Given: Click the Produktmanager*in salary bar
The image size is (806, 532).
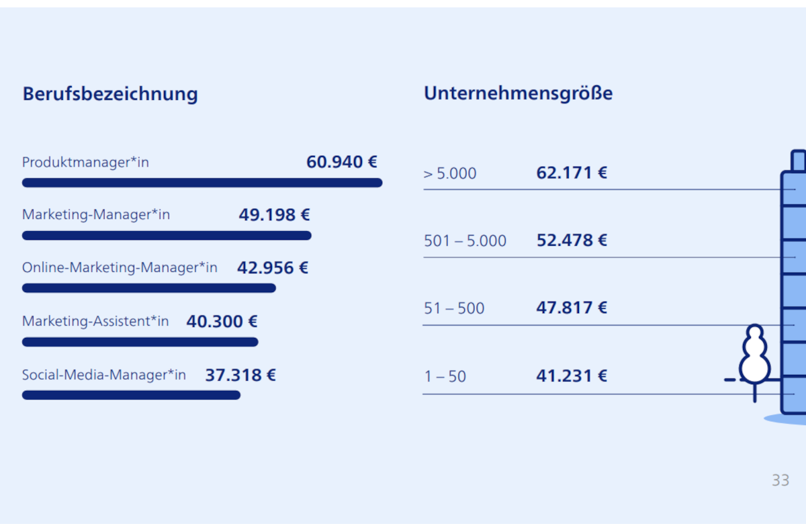Looking at the screenshot, I should click(x=201, y=183).
